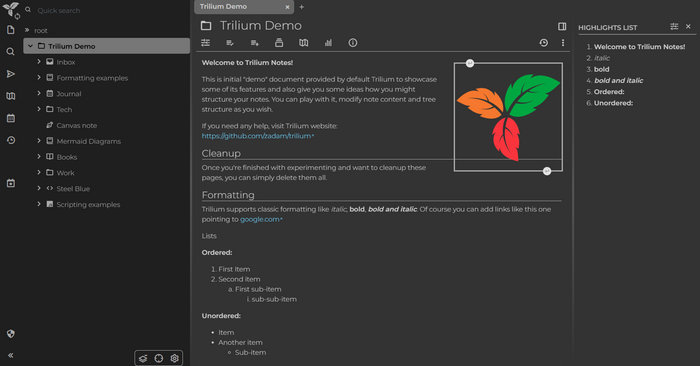Screen dimensions: 700x366
Task: Select the Inbox note in the tree
Action: (66, 62)
